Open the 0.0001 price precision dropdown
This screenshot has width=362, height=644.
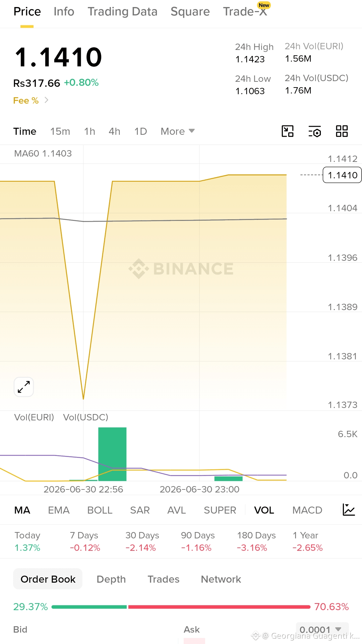click(322, 630)
